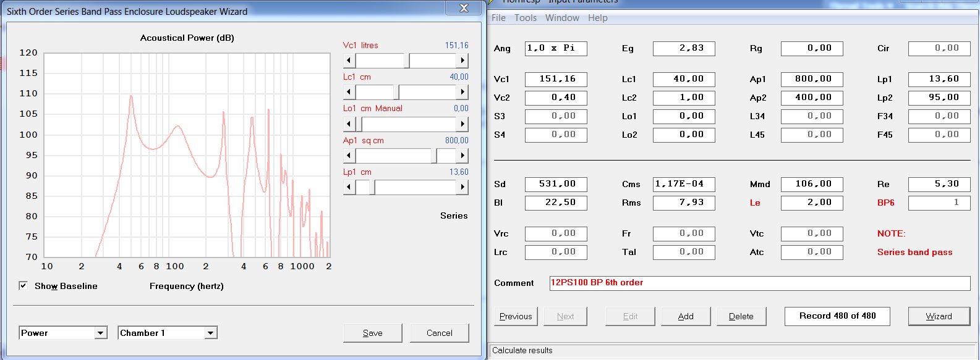Click the Cms input field
The height and width of the screenshot is (360, 980).
[684, 184]
